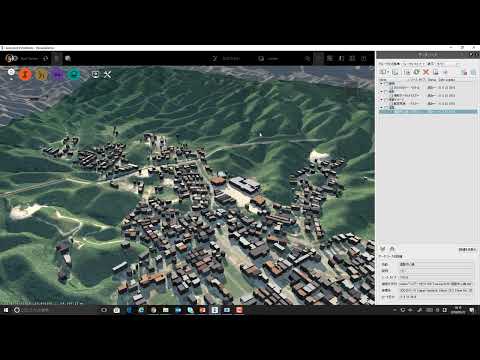Toggle checkbox of first group's child item

coord(392,88)
